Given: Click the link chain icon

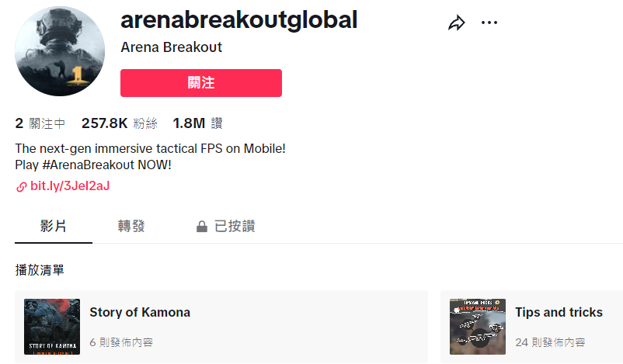Looking at the screenshot, I should point(21,187).
